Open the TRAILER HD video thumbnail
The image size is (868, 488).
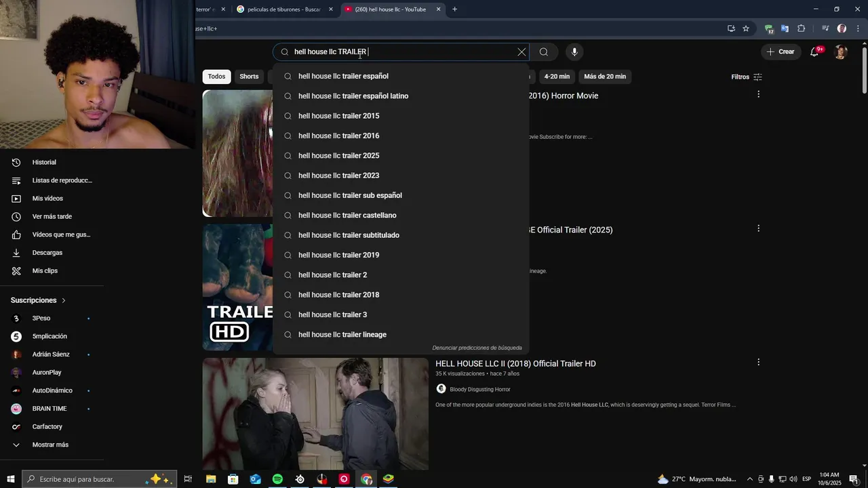(x=237, y=287)
